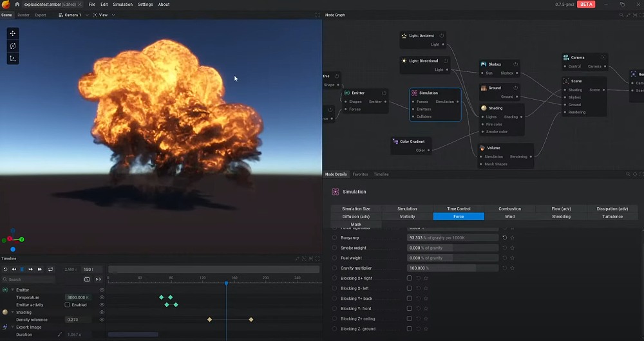
Task: Open the File menu
Action: click(92, 4)
